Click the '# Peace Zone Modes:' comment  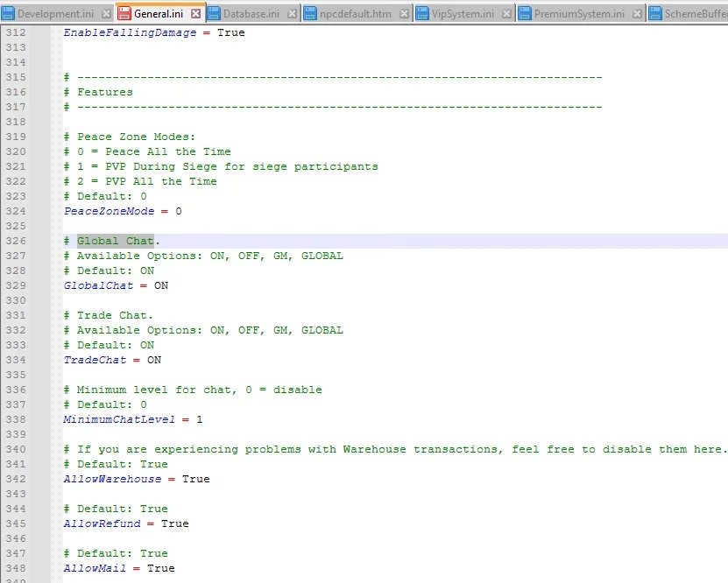pos(130,137)
